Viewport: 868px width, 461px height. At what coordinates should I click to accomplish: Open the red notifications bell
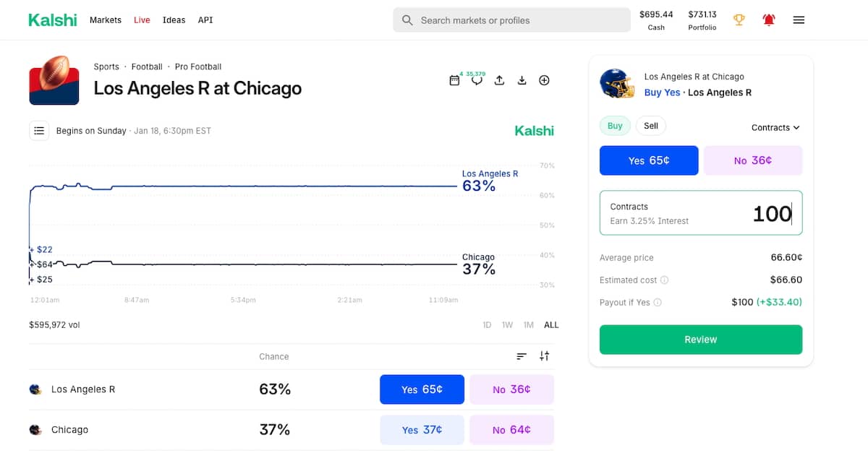click(x=769, y=20)
